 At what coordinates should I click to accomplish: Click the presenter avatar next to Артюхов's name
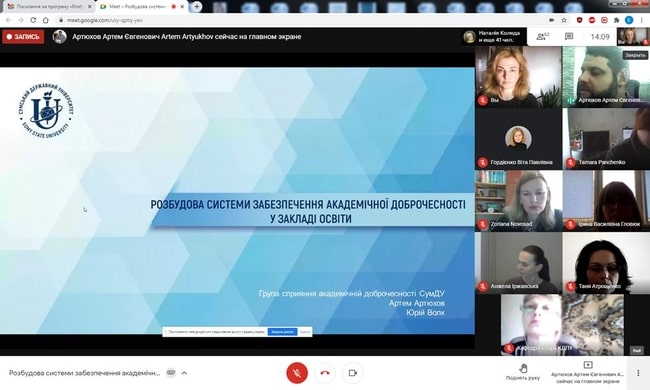[x=60, y=36]
